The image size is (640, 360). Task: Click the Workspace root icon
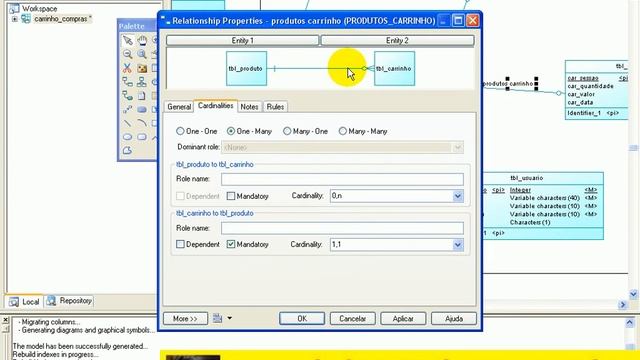pos(14,8)
